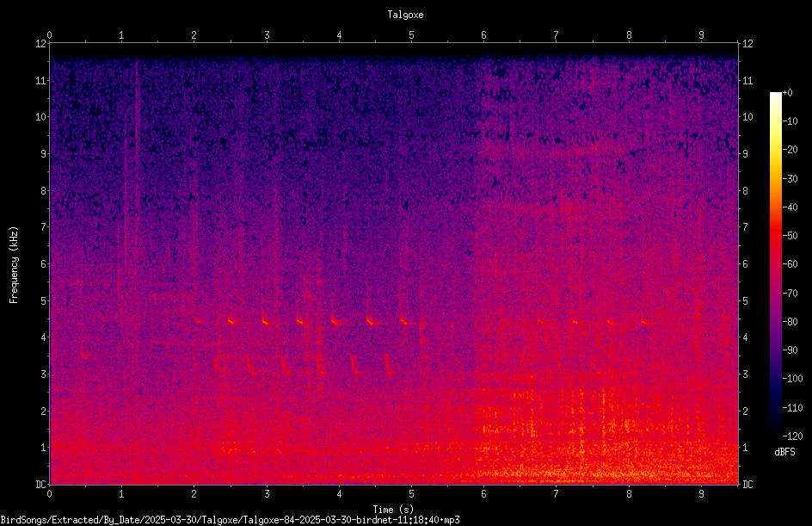Click the -100 tick on the dBFS scale

click(792, 379)
